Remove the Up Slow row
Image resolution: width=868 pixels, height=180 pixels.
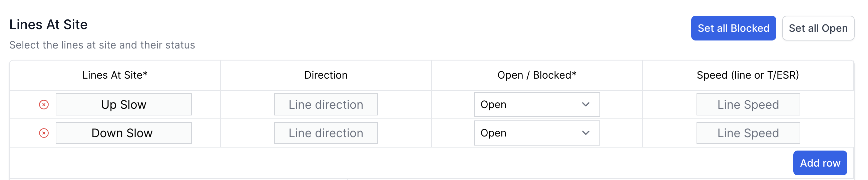click(44, 105)
